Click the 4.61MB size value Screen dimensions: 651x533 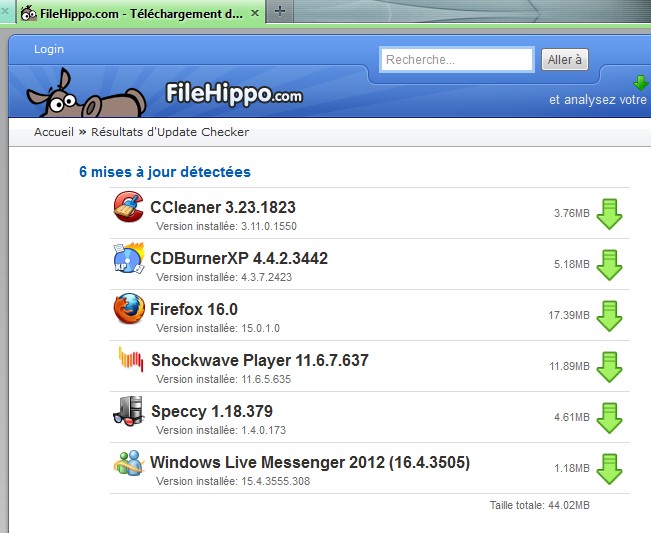[x=572, y=418]
